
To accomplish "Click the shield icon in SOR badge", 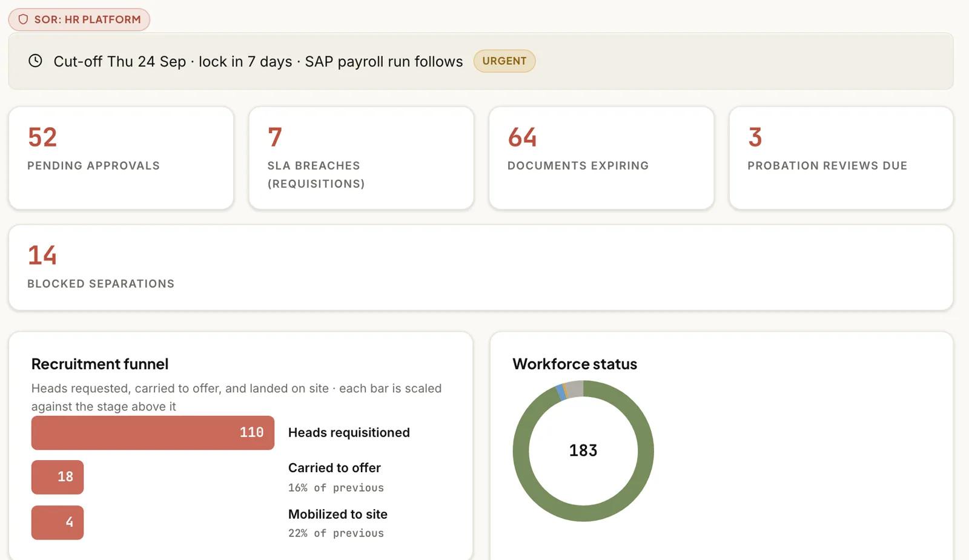I will tap(23, 19).
